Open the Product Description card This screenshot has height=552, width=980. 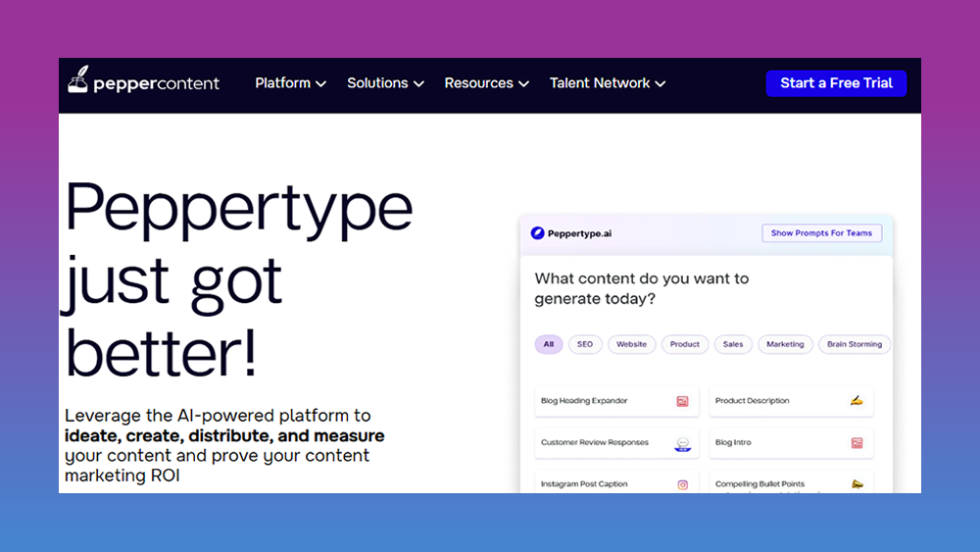(791, 401)
